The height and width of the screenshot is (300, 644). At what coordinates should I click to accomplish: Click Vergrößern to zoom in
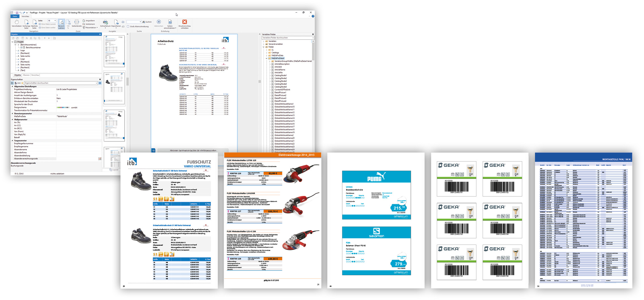(x=89, y=20)
